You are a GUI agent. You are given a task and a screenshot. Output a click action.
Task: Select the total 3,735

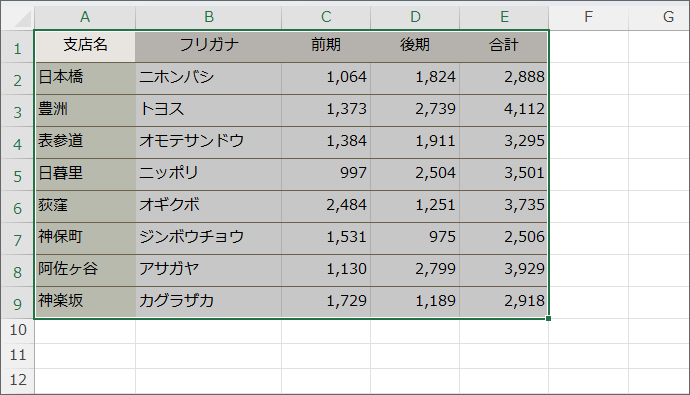pos(504,206)
